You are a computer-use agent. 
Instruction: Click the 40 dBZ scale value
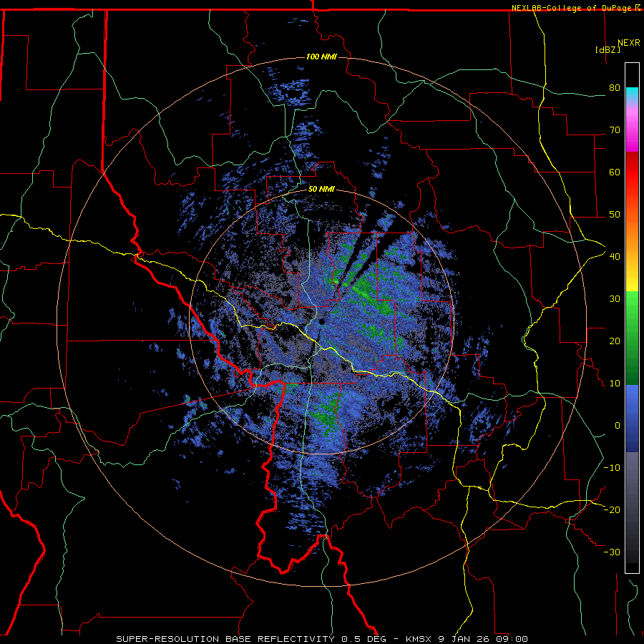point(615,257)
